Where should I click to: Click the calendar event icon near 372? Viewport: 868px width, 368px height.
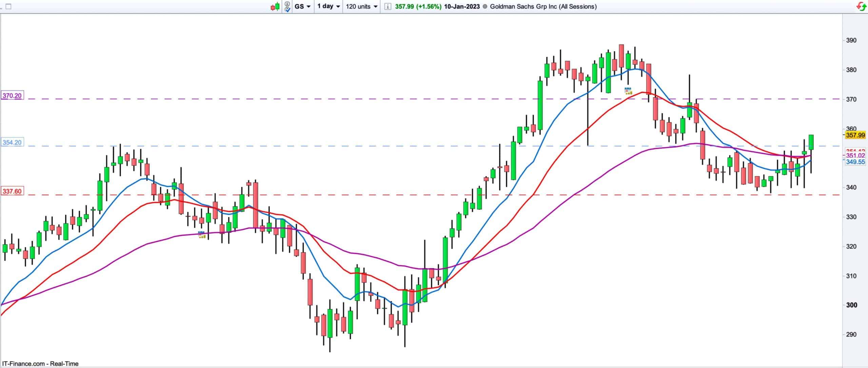pyautogui.click(x=628, y=91)
